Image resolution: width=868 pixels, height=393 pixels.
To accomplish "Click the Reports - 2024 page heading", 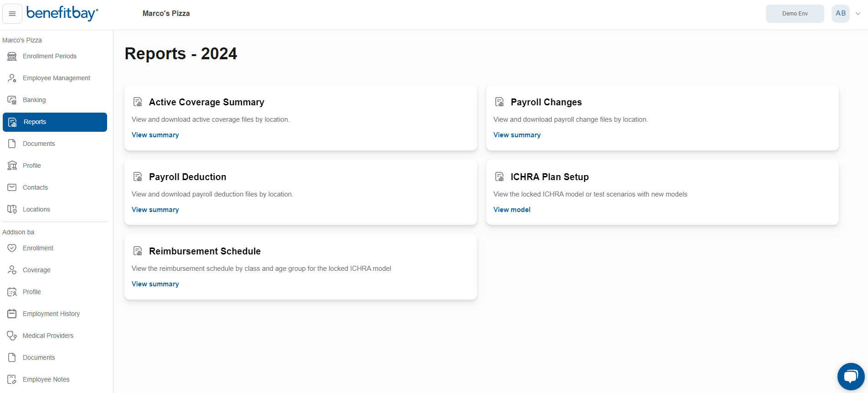I will (181, 54).
